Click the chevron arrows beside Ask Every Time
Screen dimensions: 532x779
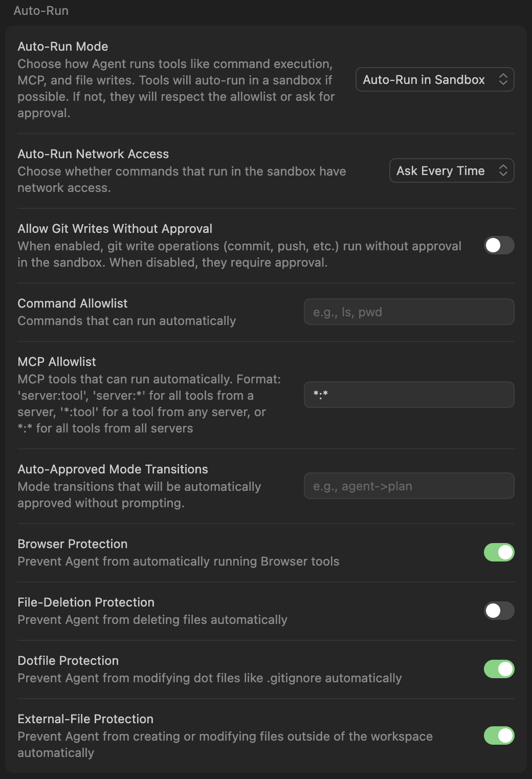(503, 170)
